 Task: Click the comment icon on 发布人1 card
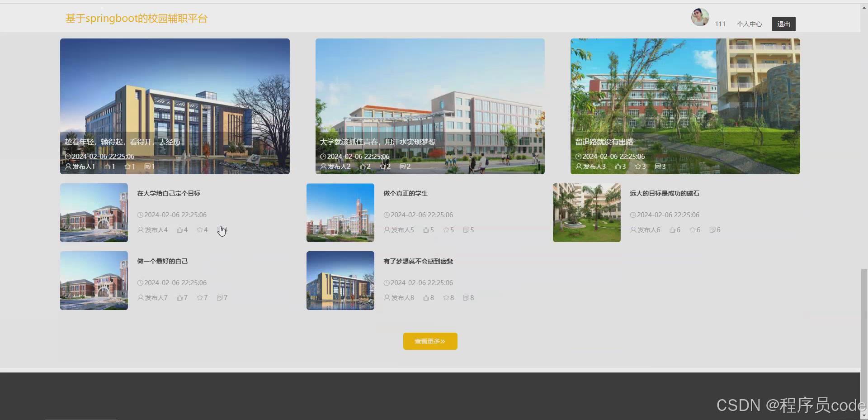coord(147,167)
